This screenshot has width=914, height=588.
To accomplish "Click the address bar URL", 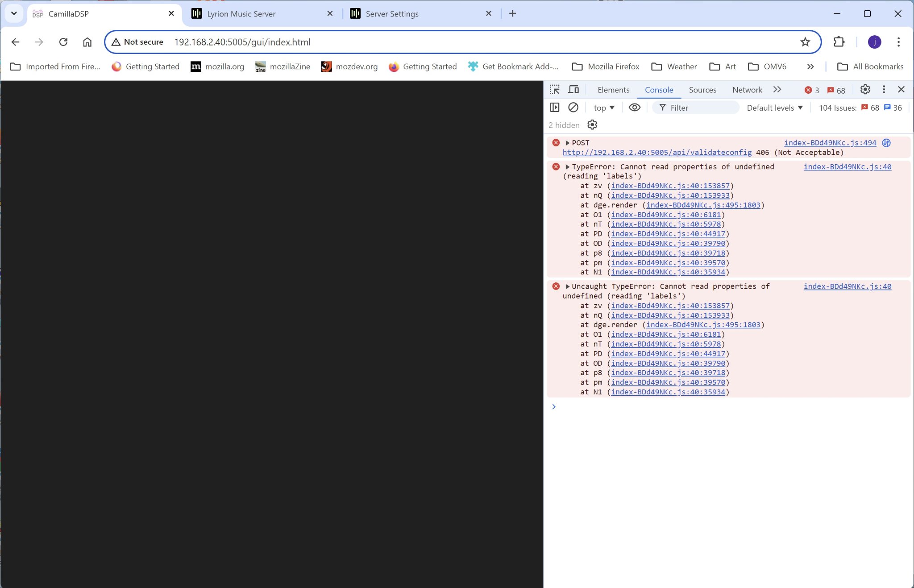I will point(242,42).
